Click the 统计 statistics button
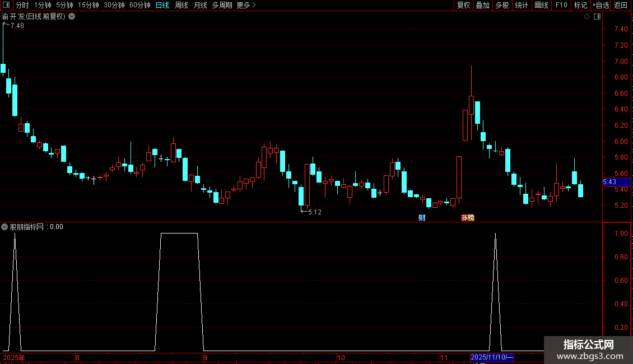 click(x=522, y=5)
